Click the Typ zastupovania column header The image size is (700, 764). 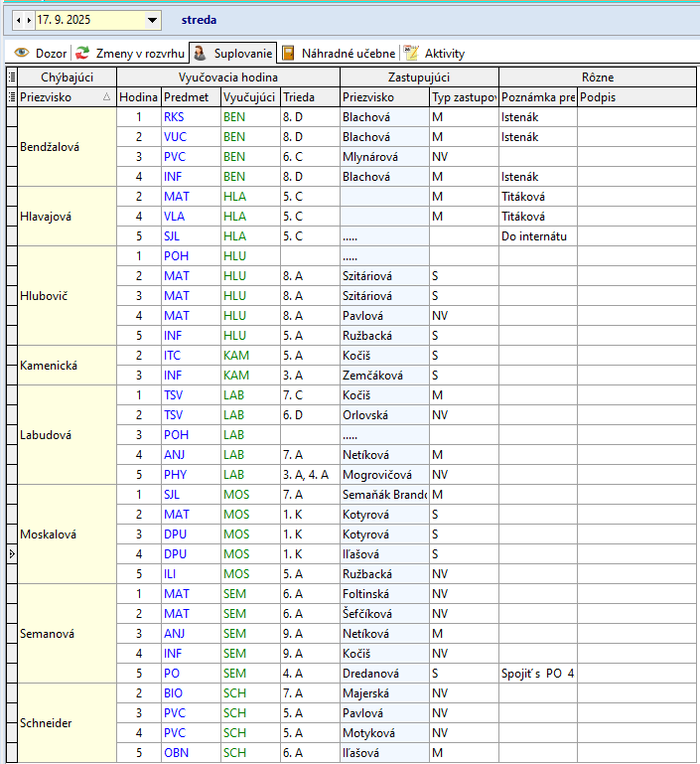point(464,97)
